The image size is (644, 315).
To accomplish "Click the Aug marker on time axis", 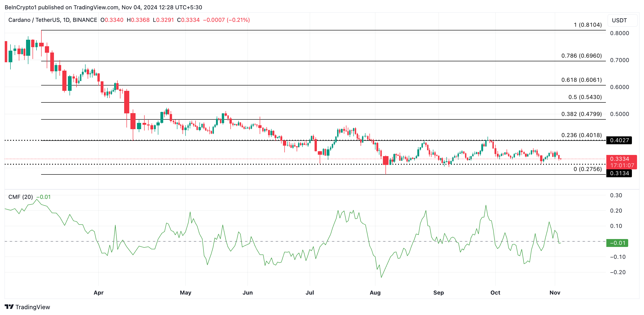I will click(x=375, y=292).
